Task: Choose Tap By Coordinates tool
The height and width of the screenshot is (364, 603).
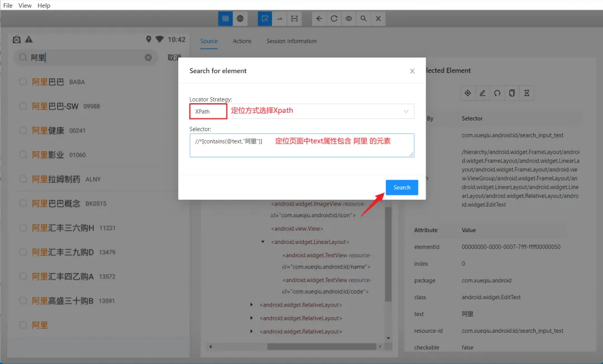Action: click(x=294, y=18)
